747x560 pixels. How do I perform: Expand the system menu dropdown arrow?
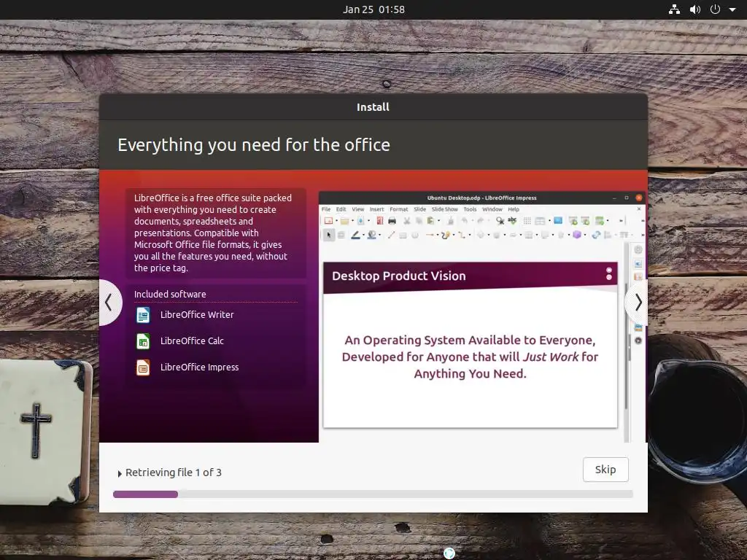(x=732, y=9)
